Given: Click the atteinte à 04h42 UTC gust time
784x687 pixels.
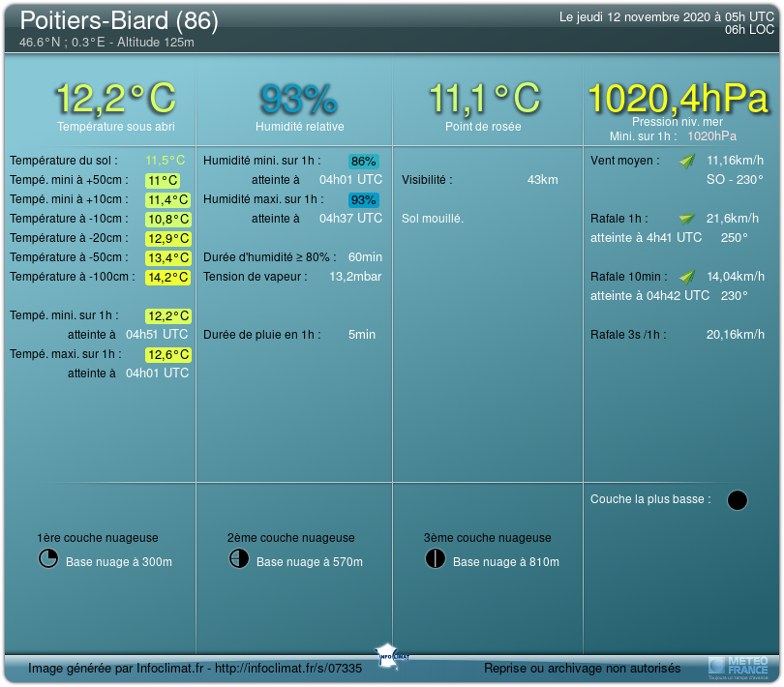Looking at the screenshot, I should click(x=650, y=295).
